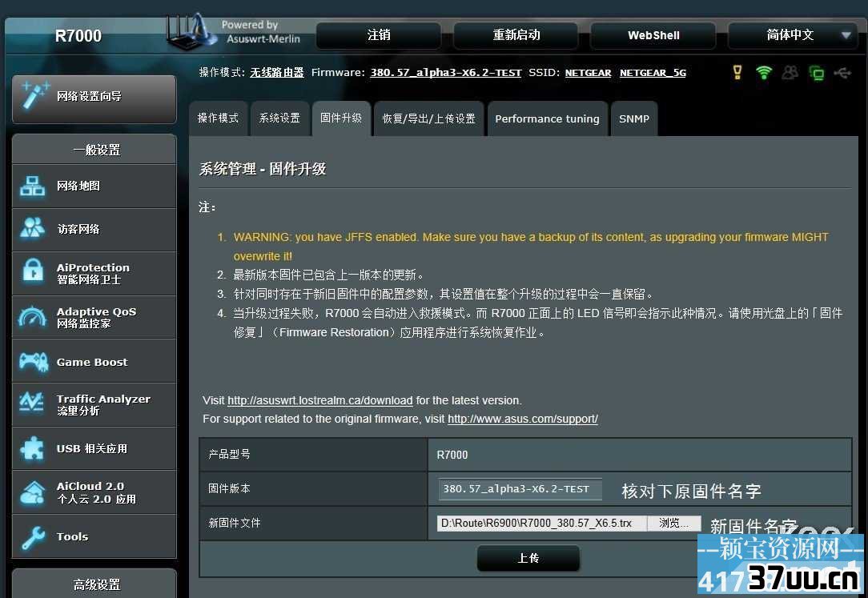Click the R7000 title in the header

(78, 36)
